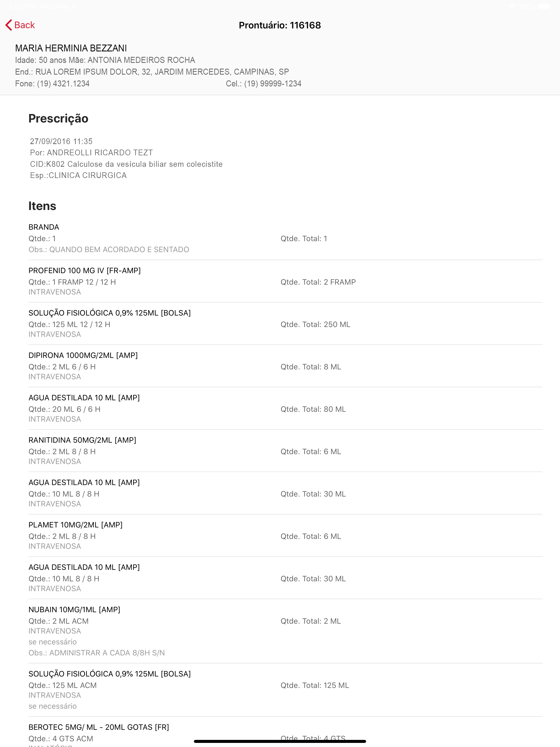
Task: Open the PROFENID 100 MG IV item
Action: tap(285, 281)
